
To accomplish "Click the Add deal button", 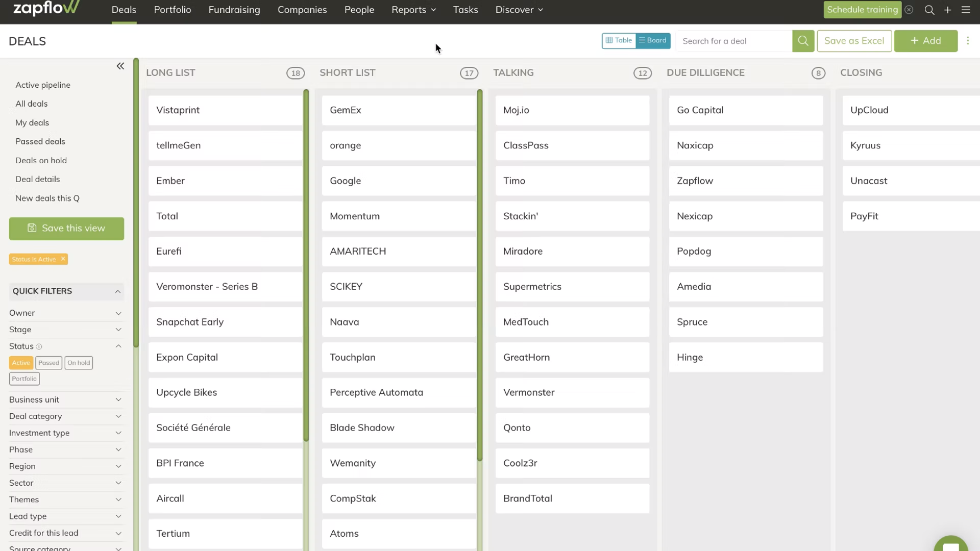I will [926, 41].
